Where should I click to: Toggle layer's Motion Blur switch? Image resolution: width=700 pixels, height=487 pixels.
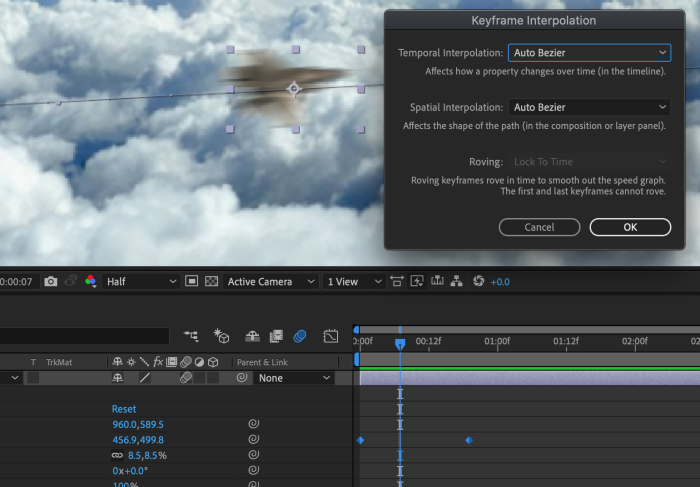186,378
